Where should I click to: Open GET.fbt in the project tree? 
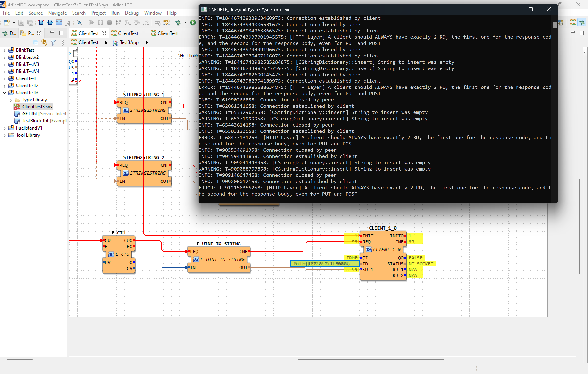[x=30, y=114]
